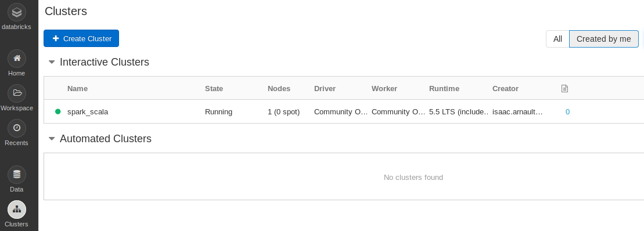
Task: Show Recents clock icon
Action: click(17, 128)
